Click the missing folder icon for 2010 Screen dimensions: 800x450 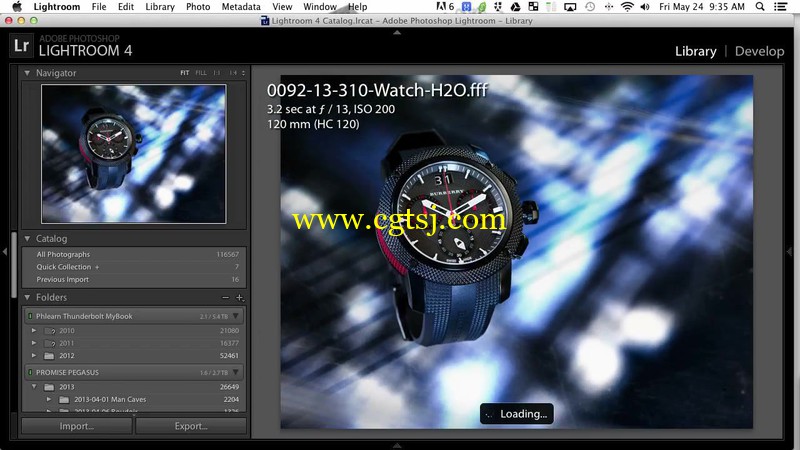coord(49,331)
